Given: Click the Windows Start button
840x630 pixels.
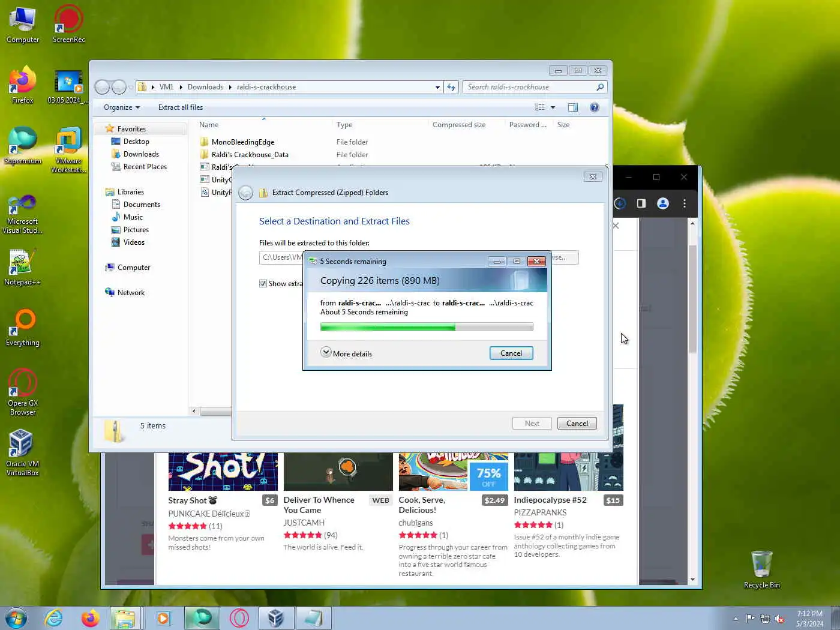Looking at the screenshot, I should 16,618.
